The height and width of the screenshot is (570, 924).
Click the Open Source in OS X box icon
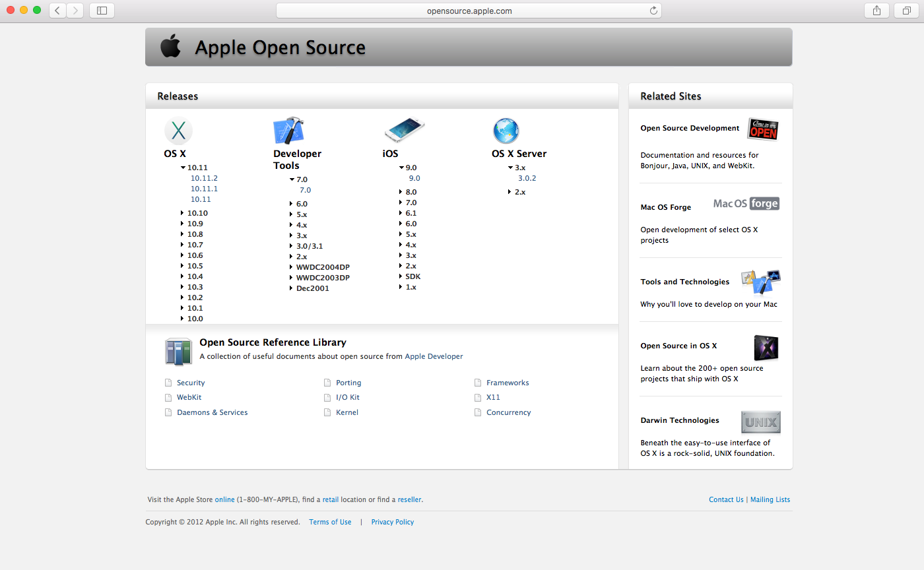click(x=766, y=348)
